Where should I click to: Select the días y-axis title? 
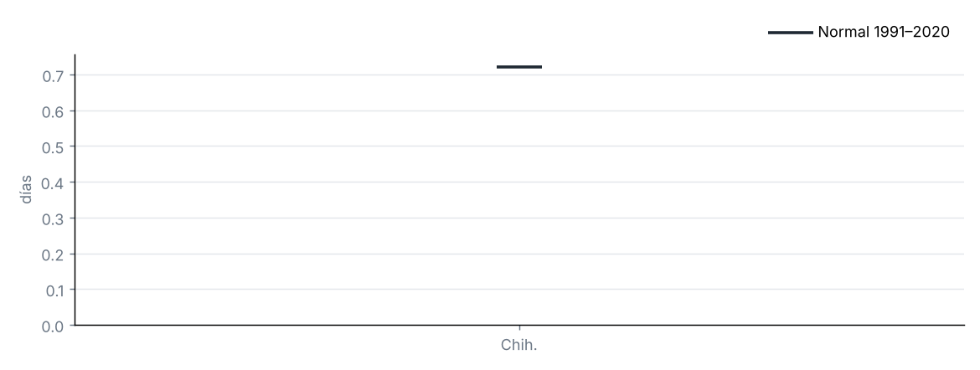tap(26, 189)
